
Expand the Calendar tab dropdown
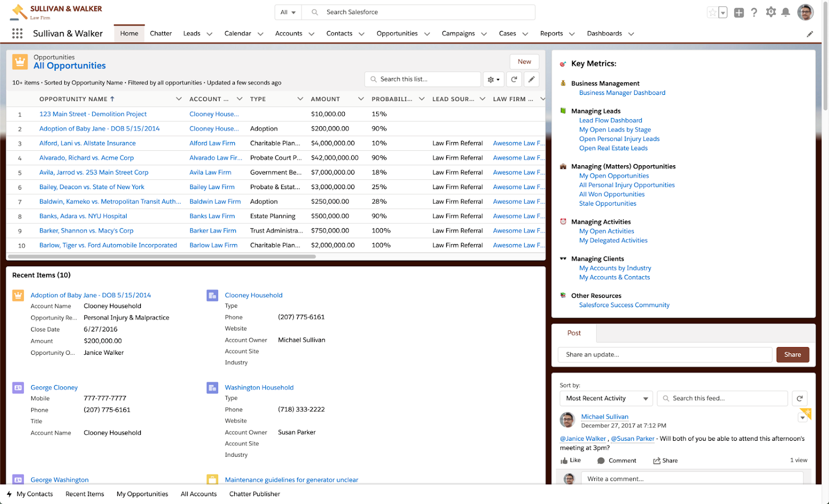(260, 34)
